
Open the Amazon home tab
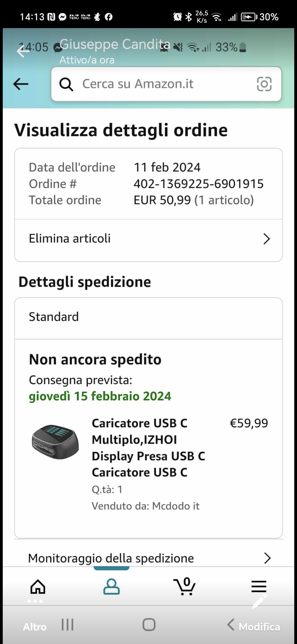tap(38, 587)
